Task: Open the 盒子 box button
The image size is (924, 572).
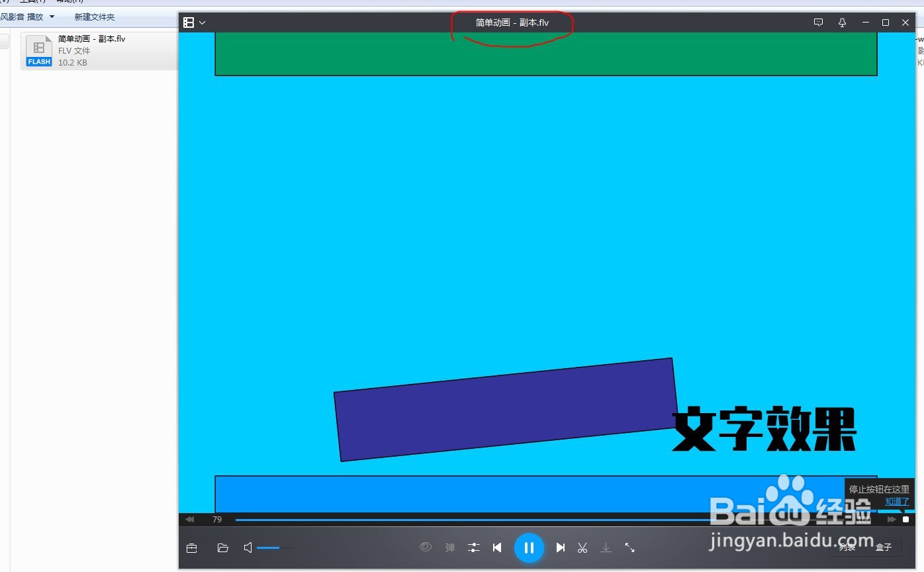Action: 884,548
